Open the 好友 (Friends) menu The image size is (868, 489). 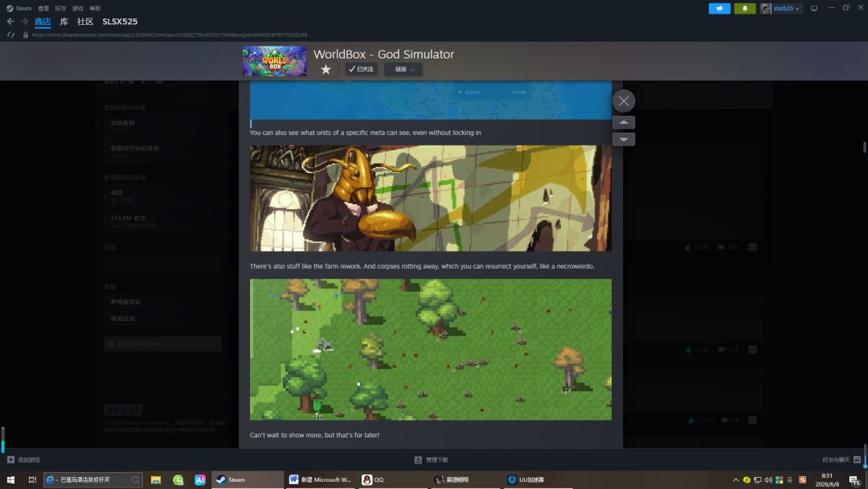coord(60,8)
